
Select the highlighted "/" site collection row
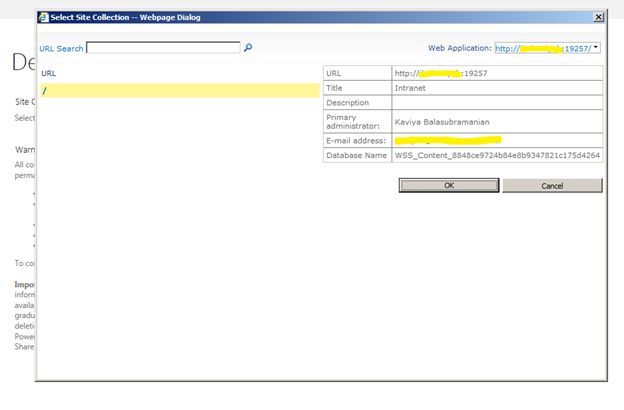point(180,90)
